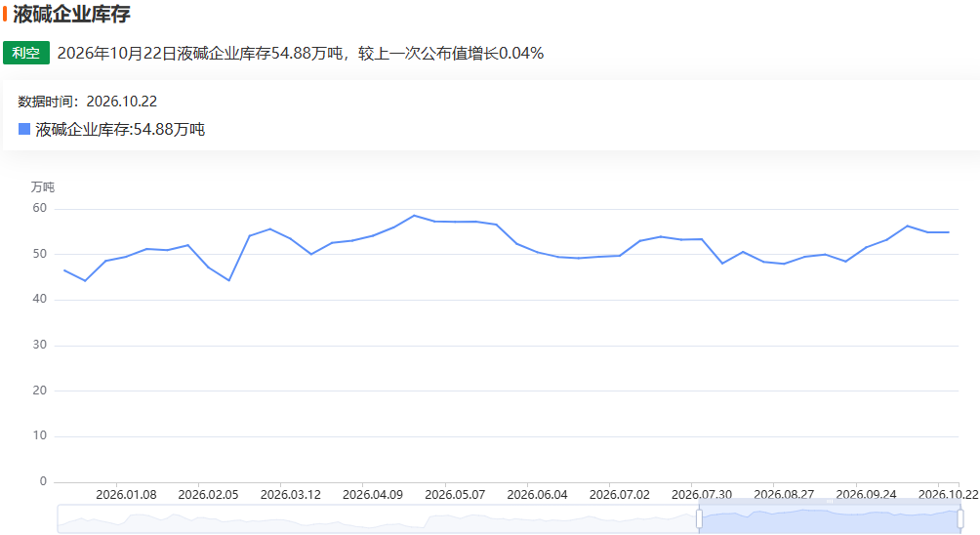This screenshot has height=535, width=980.
Task: Click the 10 value on y-axis
Action: point(39,435)
